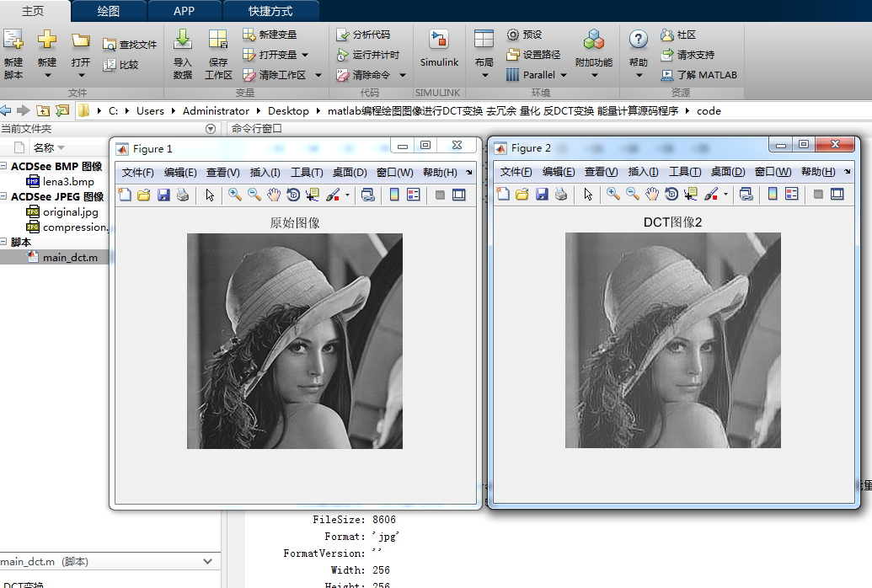
Task: Click Figure 1 print icon
Action: (183, 195)
